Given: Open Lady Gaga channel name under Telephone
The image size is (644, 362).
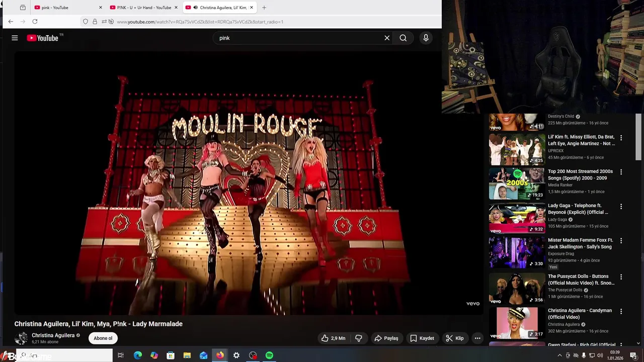Looking at the screenshot, I should [557, 220].
